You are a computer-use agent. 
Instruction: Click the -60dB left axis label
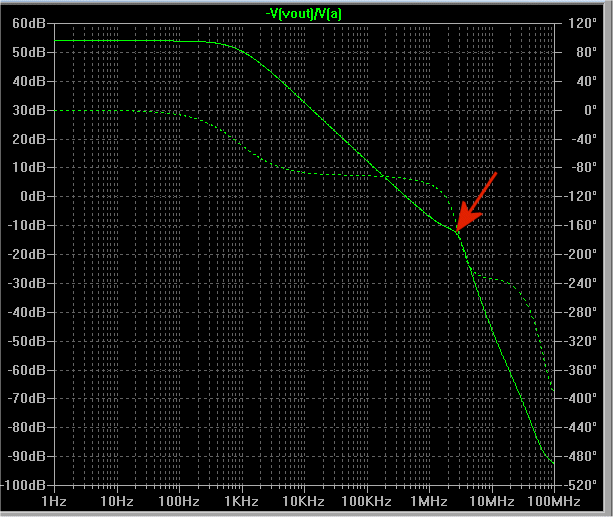tap(27, 370)
